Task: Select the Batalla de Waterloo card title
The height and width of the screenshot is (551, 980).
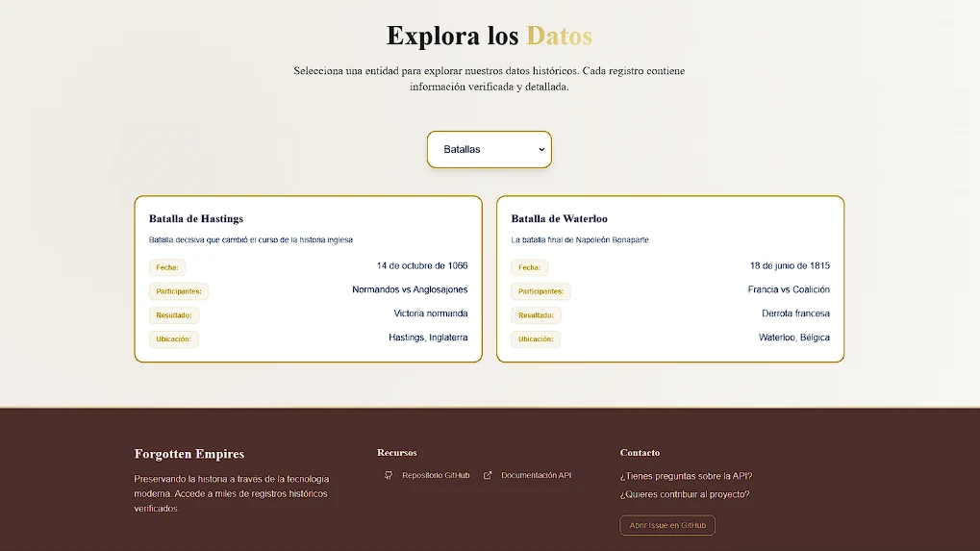Action: pos(559,219)
